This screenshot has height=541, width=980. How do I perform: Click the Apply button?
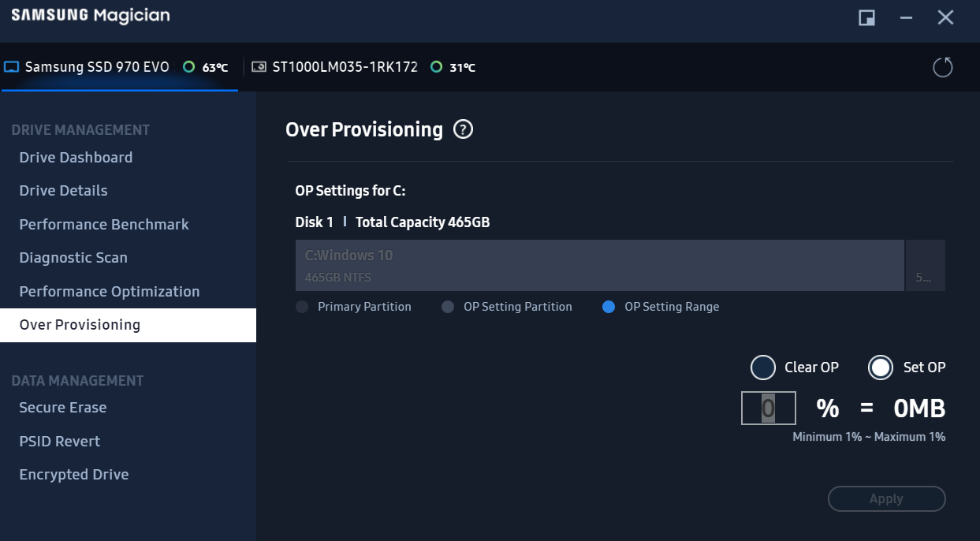tap(886, 498)
